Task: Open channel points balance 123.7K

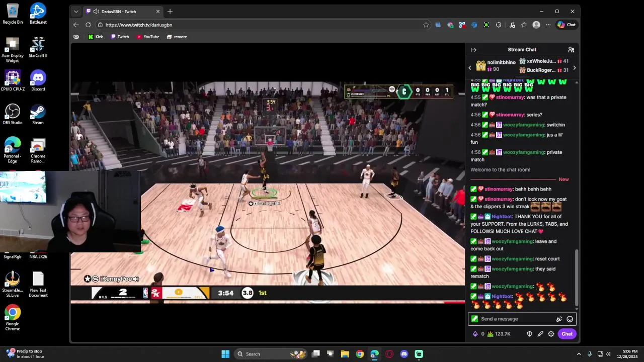Action: 499,334
